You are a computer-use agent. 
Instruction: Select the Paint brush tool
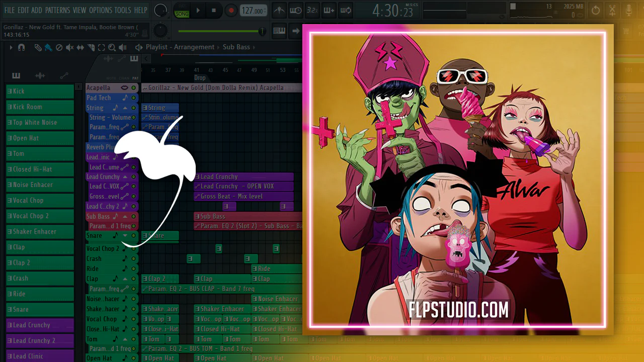[48, 47]
